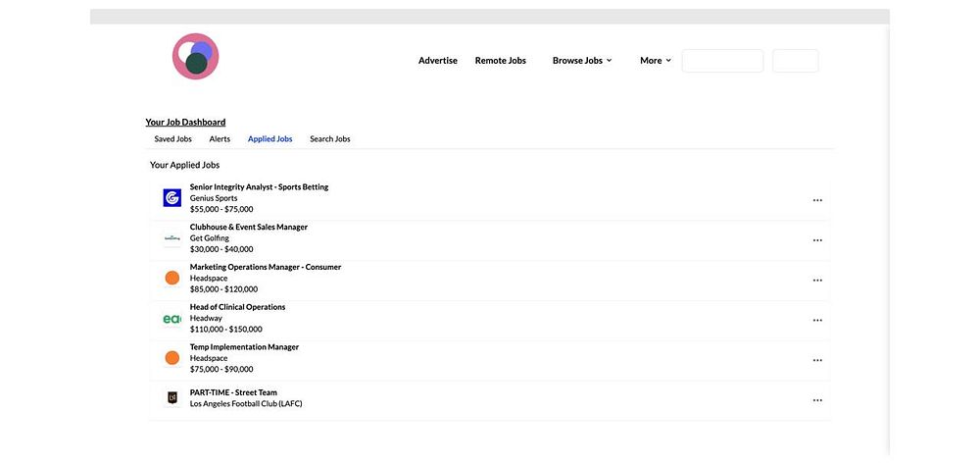
Task: Open the Advertise page
Action: (x=438, y=61)
